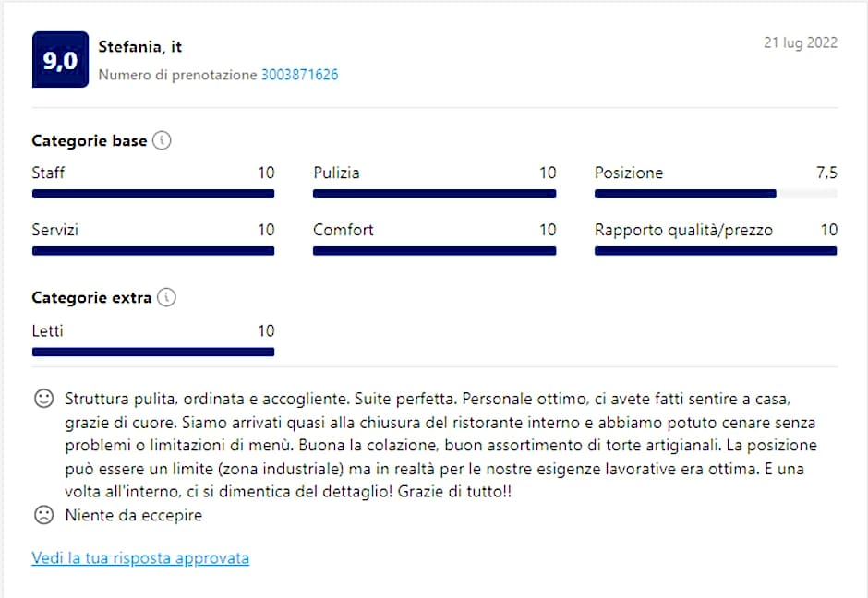Click the Letti rating bar
This screenshot has height=598, width=868.
(153, 352)
